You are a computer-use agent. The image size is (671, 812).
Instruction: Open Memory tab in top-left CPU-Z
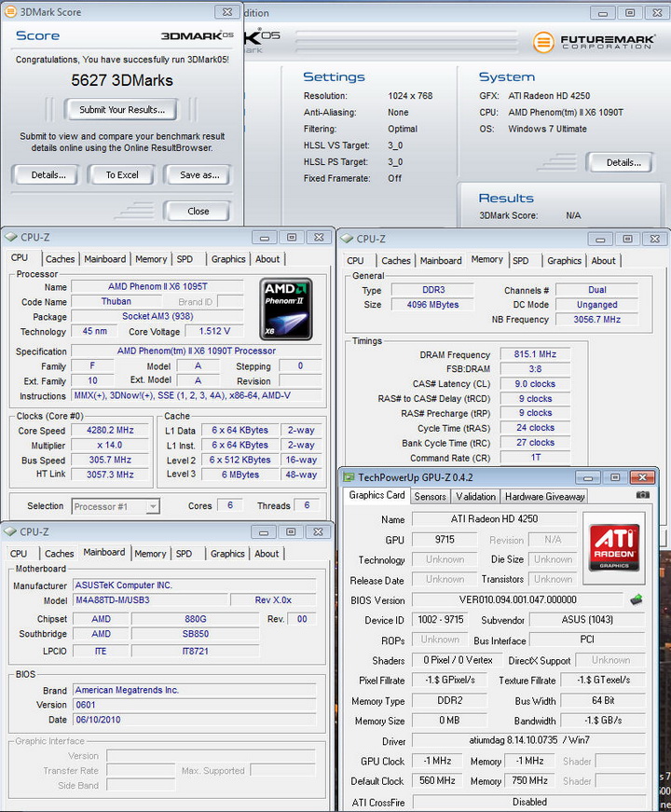151,259
